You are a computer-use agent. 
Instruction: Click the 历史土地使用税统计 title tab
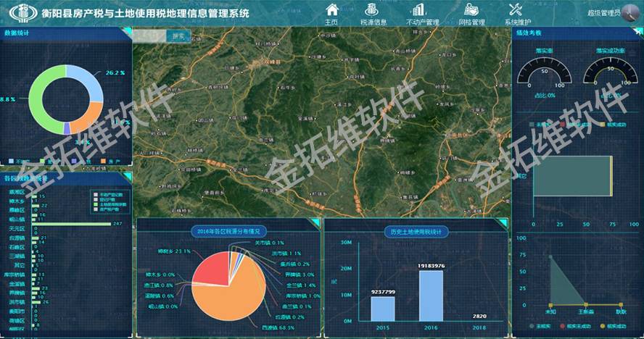pos(416,231)
